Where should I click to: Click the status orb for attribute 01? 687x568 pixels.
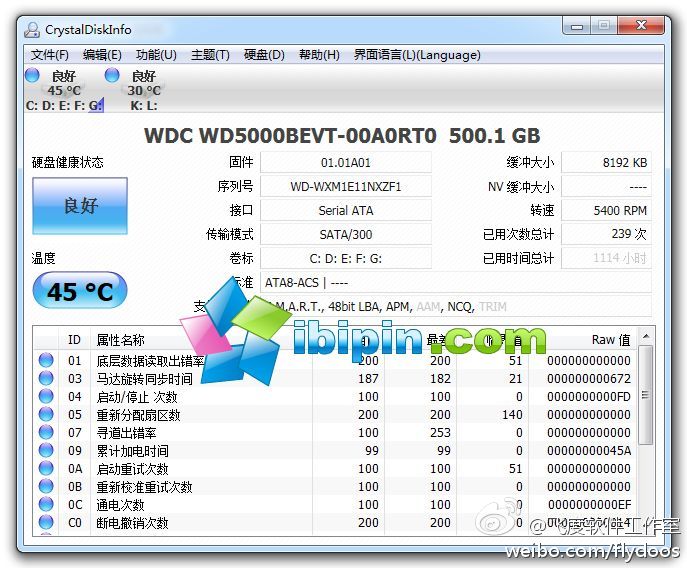click(x=46, y=360)
